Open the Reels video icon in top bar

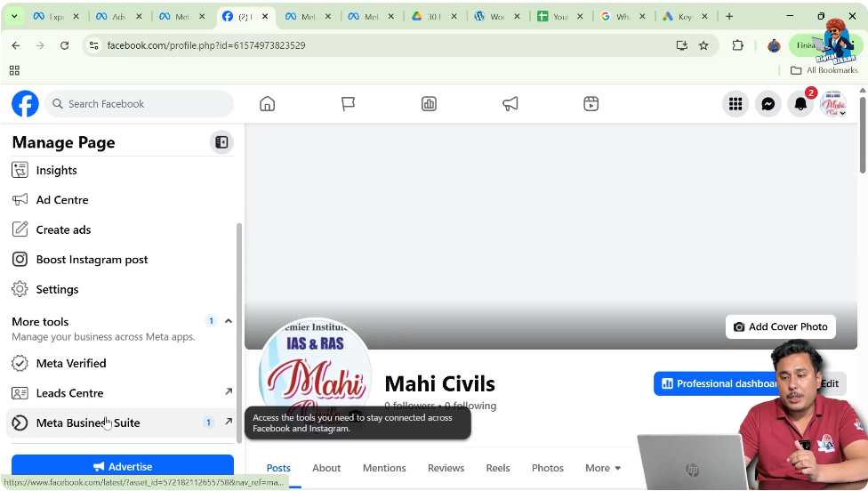pos(591,104)
